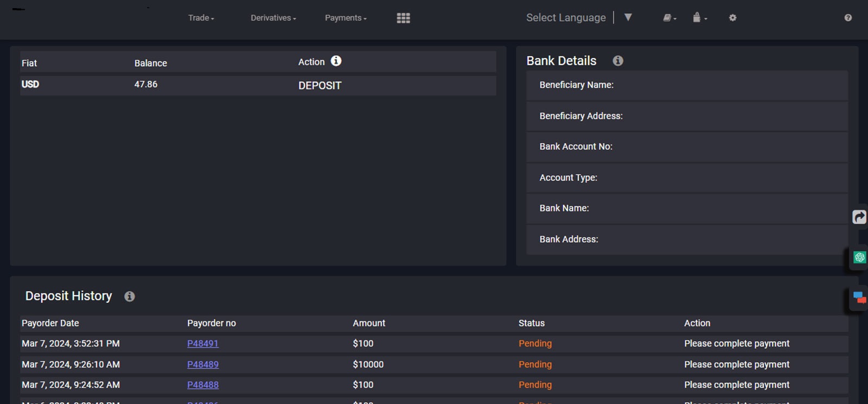Open payorder link P48489
The image size is (868, 404).
coord(203,364)
